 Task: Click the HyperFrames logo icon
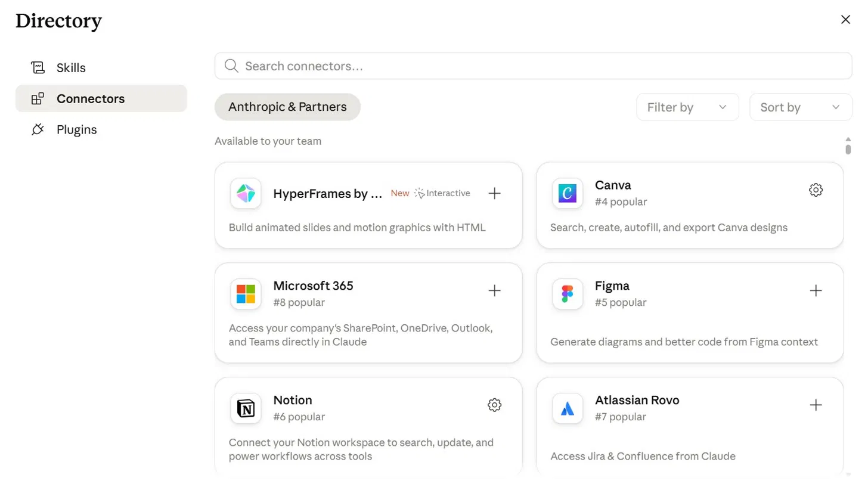[246, 193]
